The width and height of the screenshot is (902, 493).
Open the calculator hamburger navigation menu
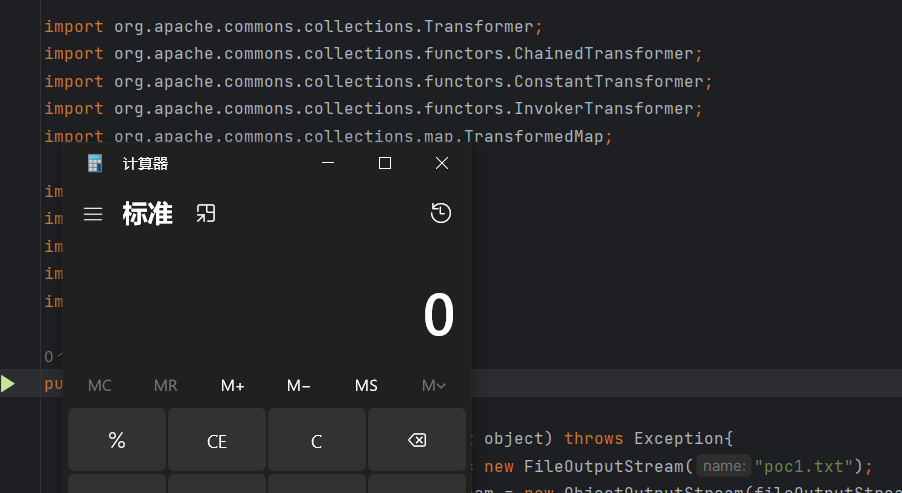(93, 214)
